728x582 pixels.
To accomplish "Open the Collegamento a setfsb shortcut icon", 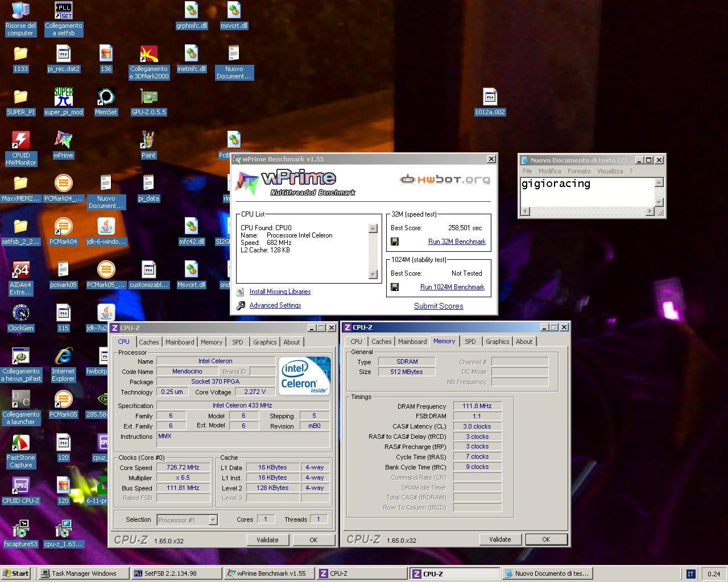I will (x=63, y=19).
